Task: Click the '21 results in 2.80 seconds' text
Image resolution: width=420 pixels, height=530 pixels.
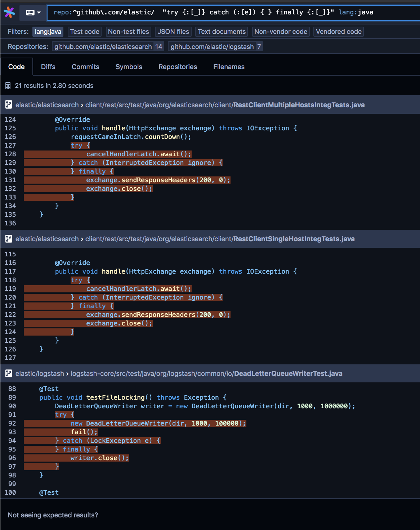Action: click(x=54, y=86)
